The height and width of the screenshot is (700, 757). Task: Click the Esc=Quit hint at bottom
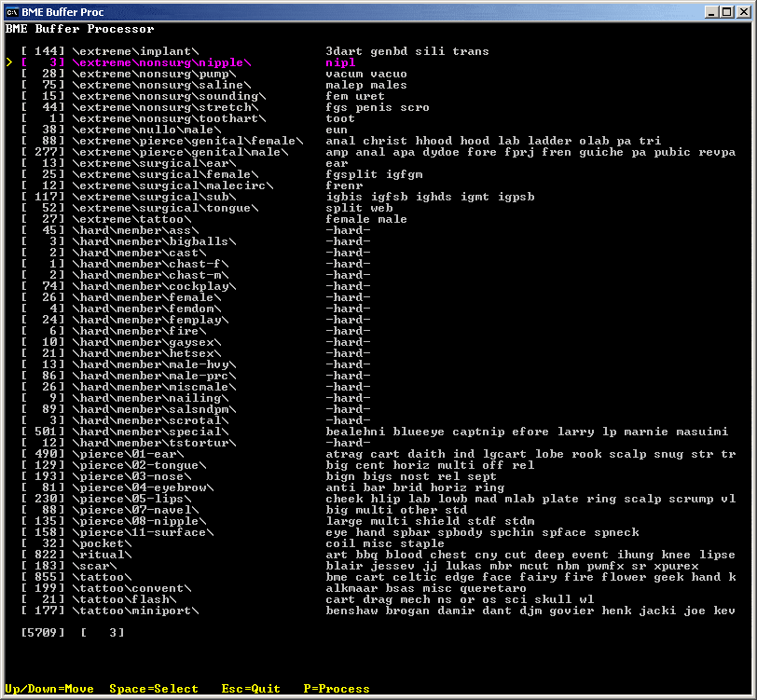tap(251, 689)
